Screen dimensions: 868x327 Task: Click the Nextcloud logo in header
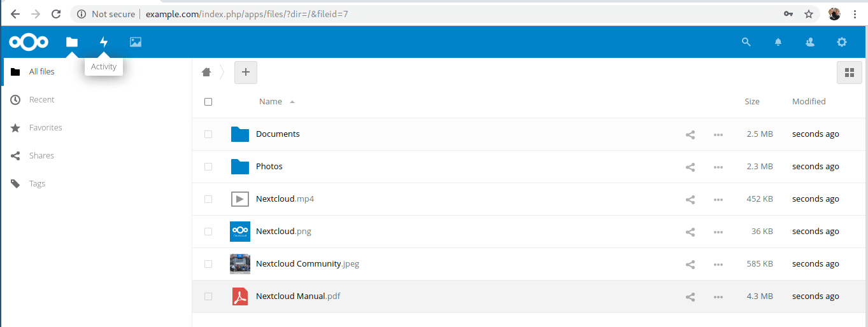(29, 42)
